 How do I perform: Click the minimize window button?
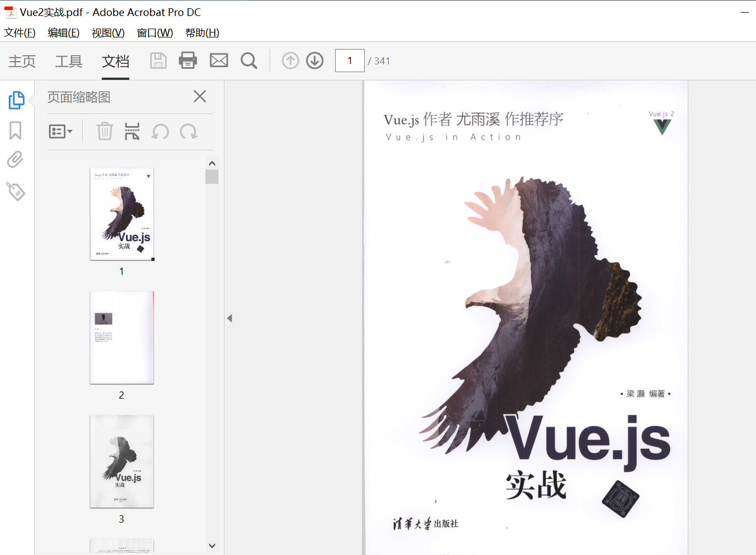tap(744, 12)
